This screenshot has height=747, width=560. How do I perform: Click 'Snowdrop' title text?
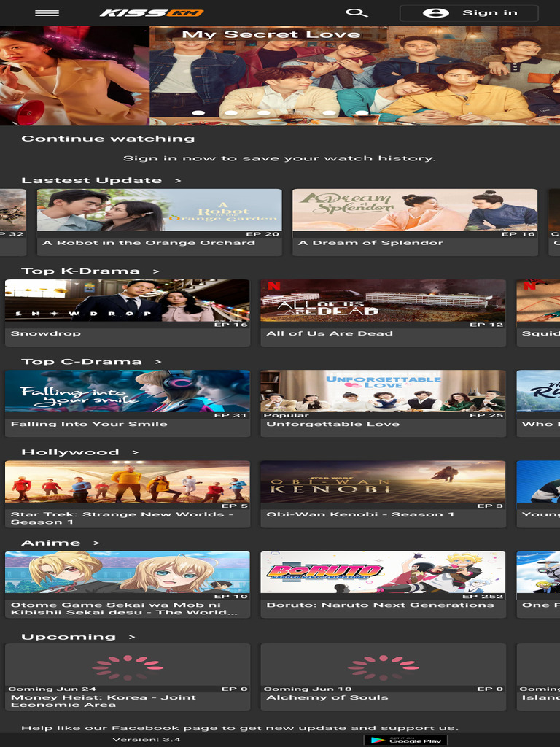coord(46,333)
